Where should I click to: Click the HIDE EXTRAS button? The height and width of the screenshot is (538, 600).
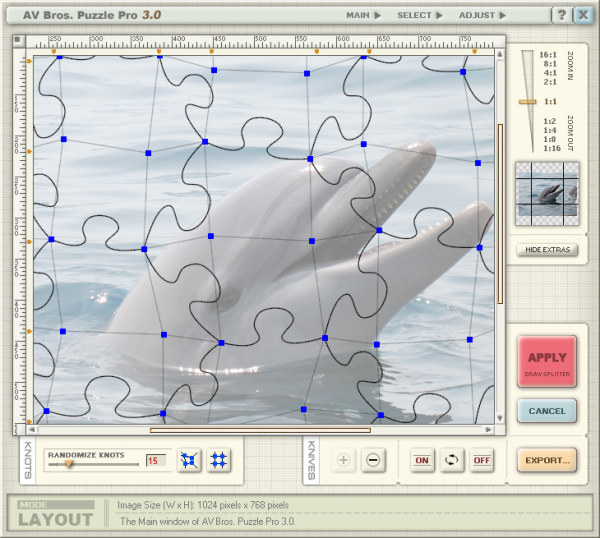click(x=547, y=249)
